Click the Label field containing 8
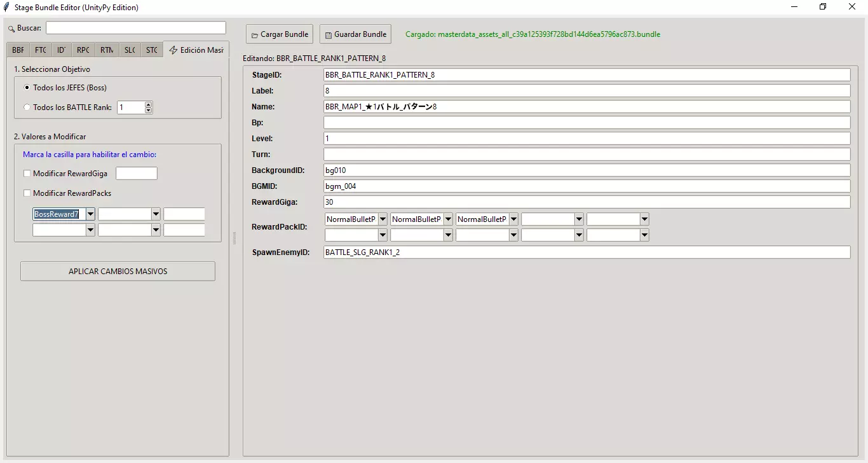 pyautogui.click(x=587, y=91)
